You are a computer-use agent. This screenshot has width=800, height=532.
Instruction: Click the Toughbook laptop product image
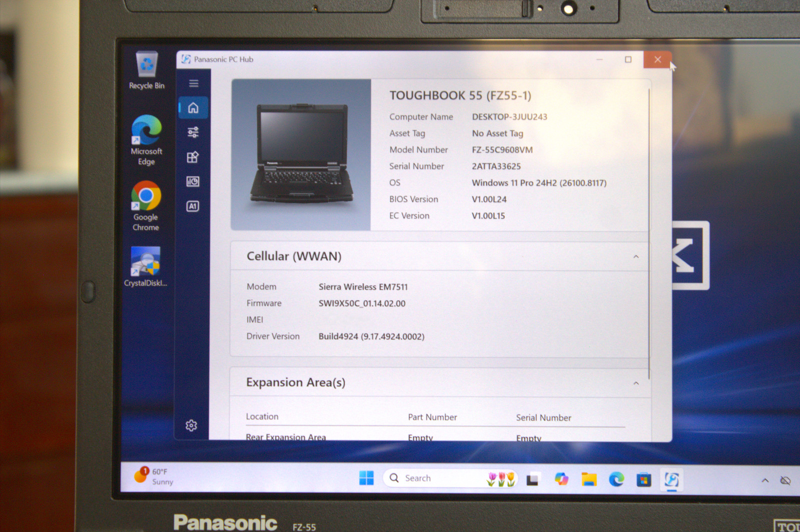click(x=301, y=154)
